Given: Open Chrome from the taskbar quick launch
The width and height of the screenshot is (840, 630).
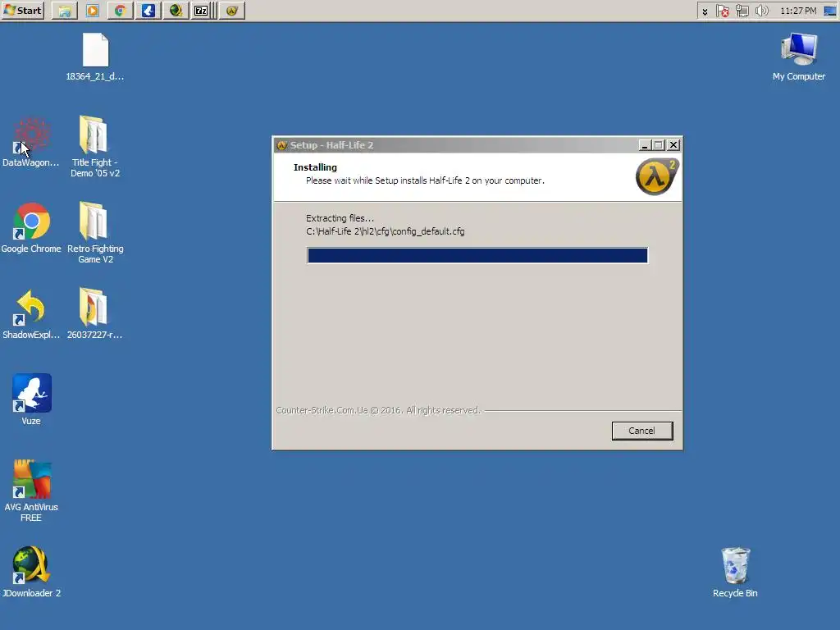Looking at the screenshot, I should 120,11.
